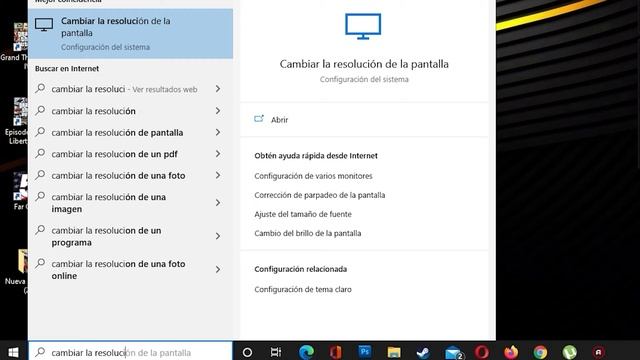The width and height of the screenshot is (640, 360).
Task: Open Firefox from the taskbar
Action: pyautogui.click(x=511, y=352)
